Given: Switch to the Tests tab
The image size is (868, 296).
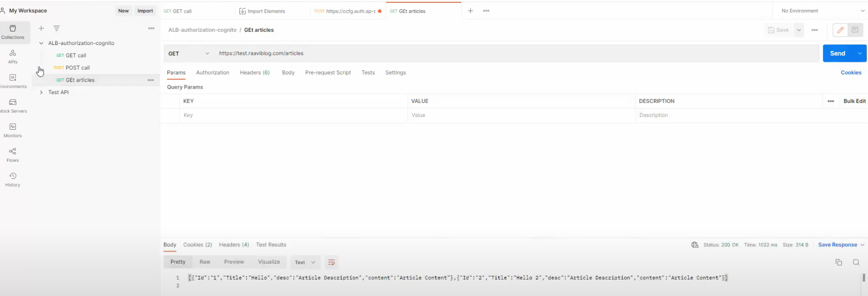Looking at the screenshot, I should [x=368, y=73].
